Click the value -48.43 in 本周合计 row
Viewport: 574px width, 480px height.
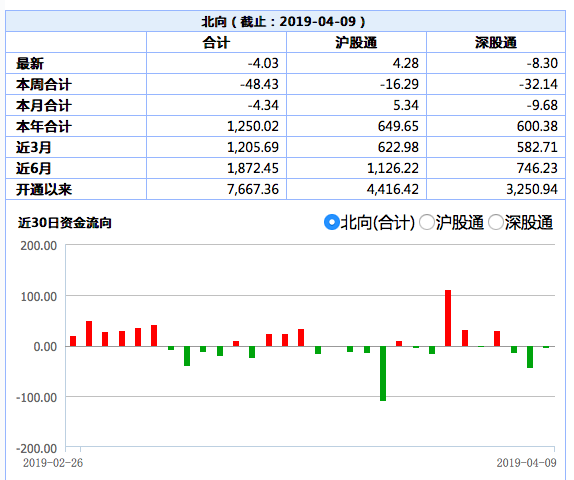[260, 84]
